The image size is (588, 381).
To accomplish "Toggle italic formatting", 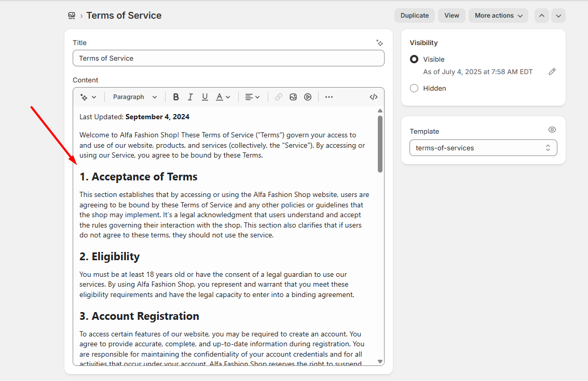I will coord(190,97).
